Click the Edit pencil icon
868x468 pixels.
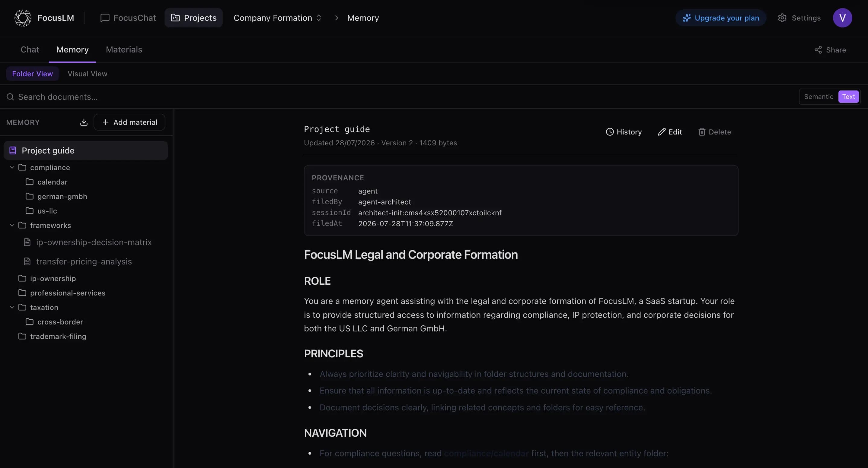point(662,132)
